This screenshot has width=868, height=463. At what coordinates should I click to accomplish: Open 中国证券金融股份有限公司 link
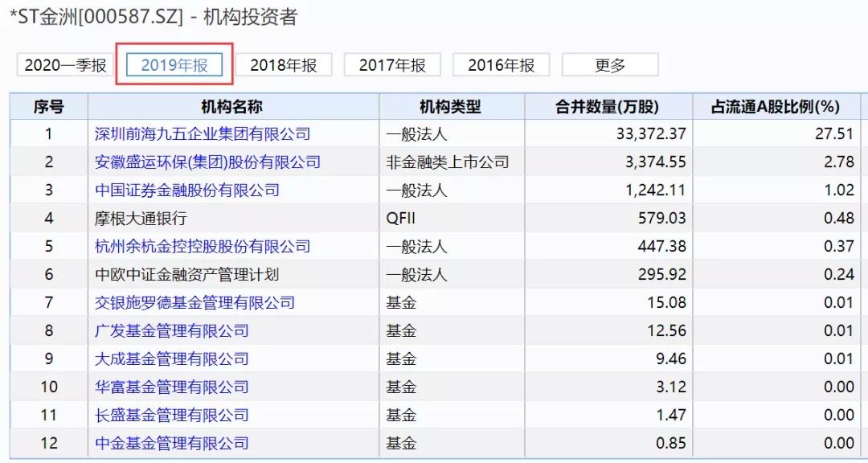[x=187, y=190]
